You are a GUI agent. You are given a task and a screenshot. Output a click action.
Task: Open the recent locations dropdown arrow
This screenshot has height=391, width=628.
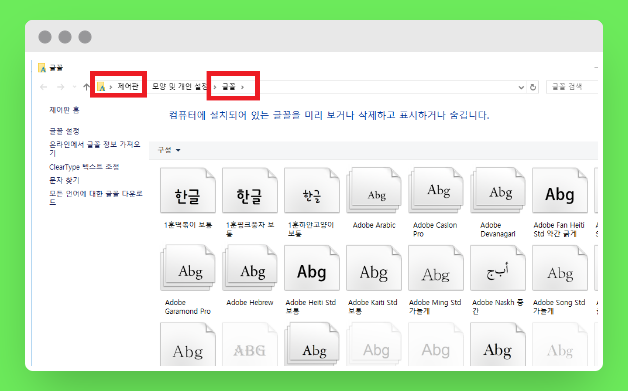point(74,87)
